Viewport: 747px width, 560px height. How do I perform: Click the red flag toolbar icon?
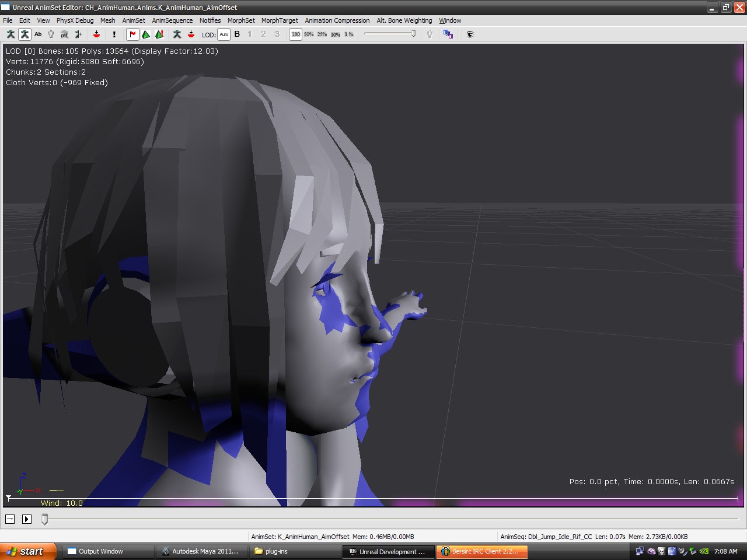(x=132, y=34)
